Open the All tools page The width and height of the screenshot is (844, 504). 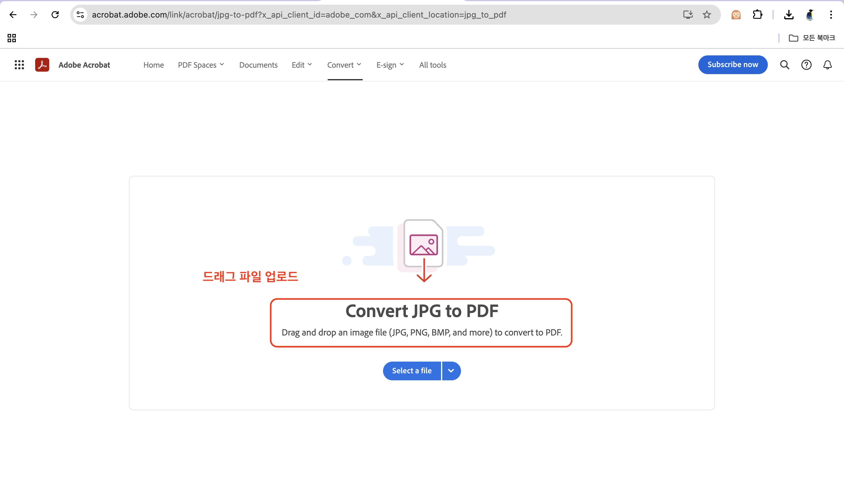(432, 65)
